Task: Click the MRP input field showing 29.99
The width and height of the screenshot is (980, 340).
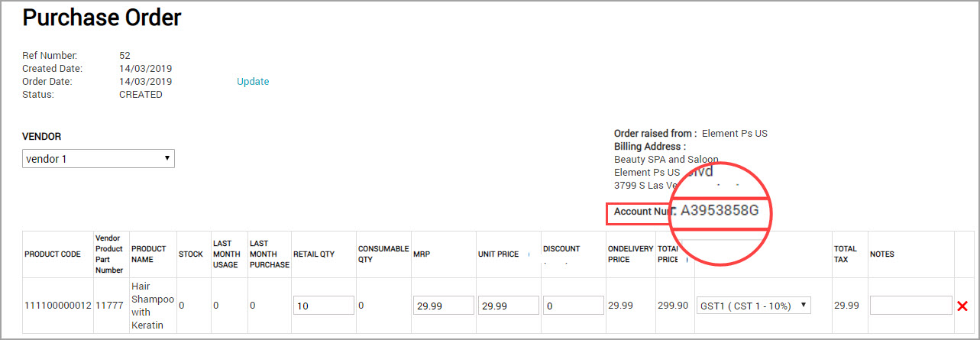Action: click(444, 306)
